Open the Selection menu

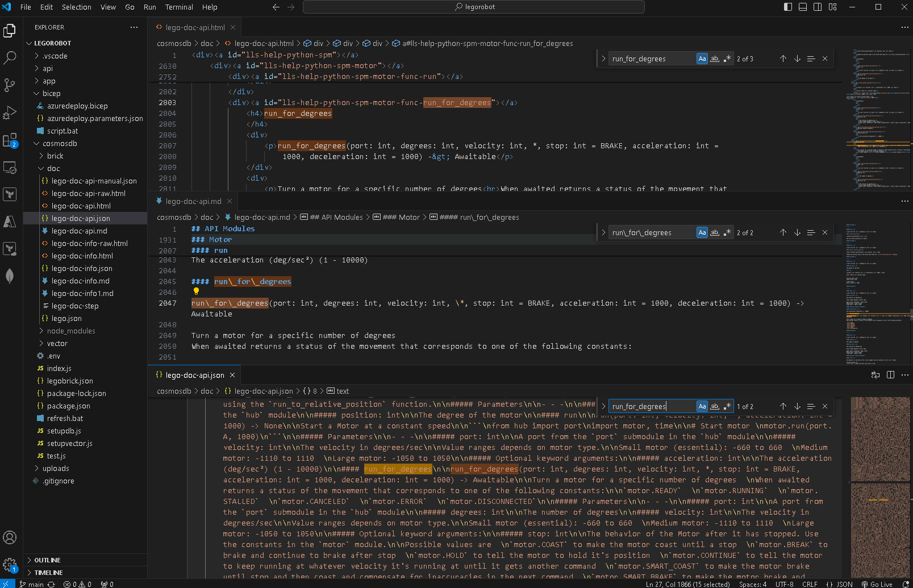coord(77,7)
